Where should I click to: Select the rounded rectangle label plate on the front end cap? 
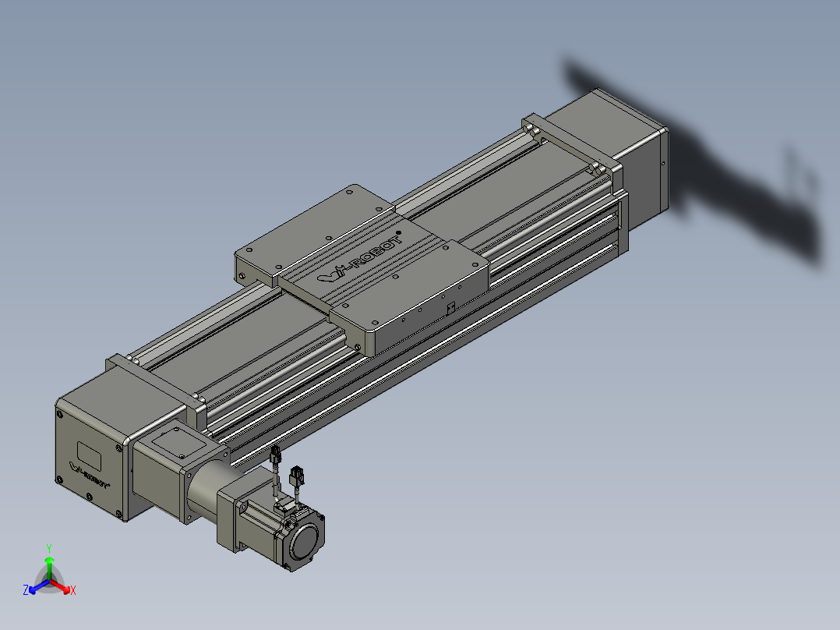coord(89,455)
